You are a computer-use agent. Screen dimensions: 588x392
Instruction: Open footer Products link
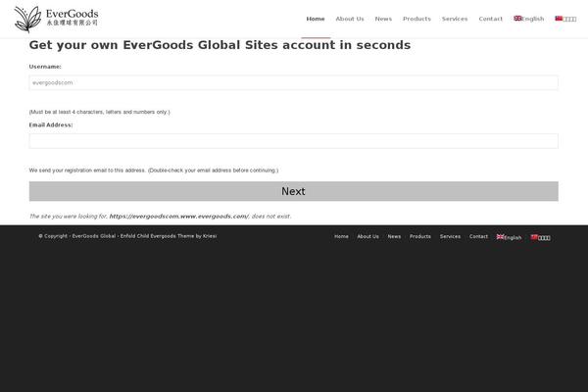420,237
